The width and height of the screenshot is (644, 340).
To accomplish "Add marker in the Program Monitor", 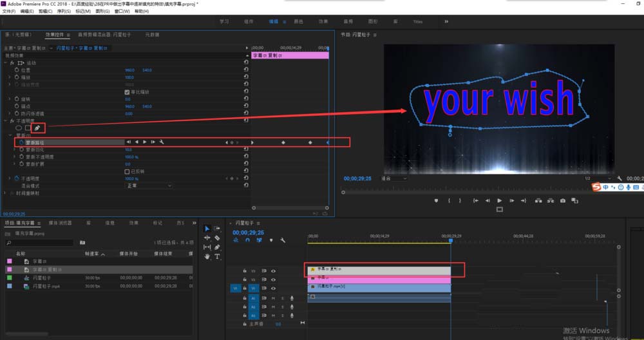I will pyautogui.click(x=436, y=201).
